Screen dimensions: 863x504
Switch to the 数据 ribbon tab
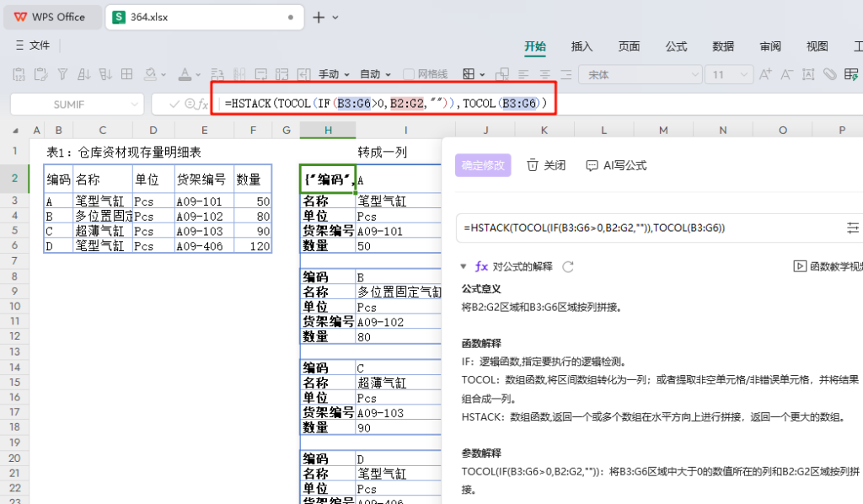tap(723, 46)
